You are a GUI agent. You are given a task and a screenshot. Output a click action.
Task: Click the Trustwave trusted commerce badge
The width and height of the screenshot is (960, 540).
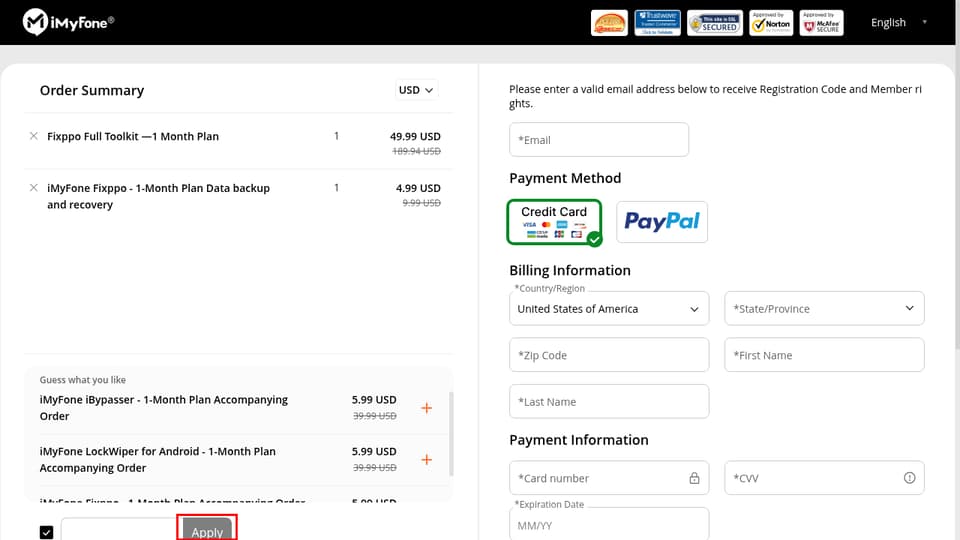point(657,23)
